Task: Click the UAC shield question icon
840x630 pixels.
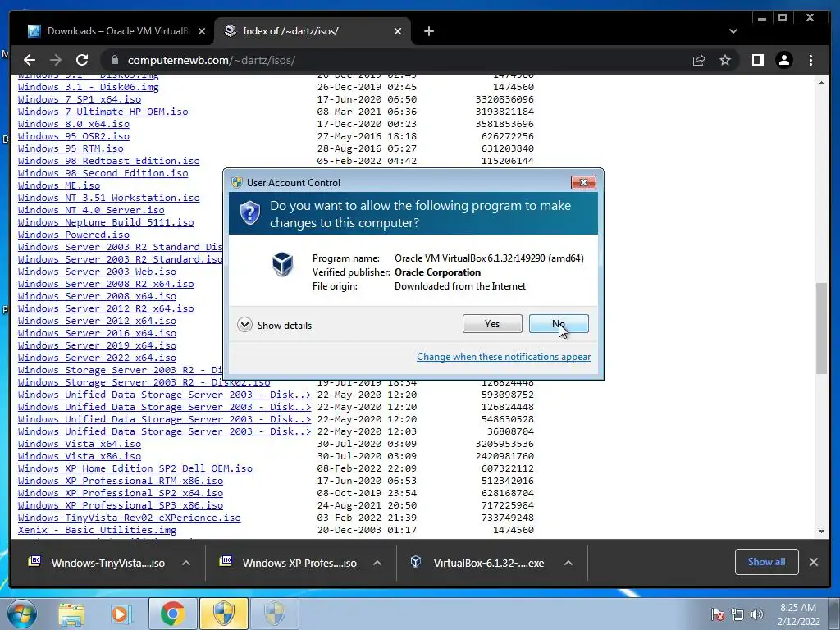Action: (249, 212)
